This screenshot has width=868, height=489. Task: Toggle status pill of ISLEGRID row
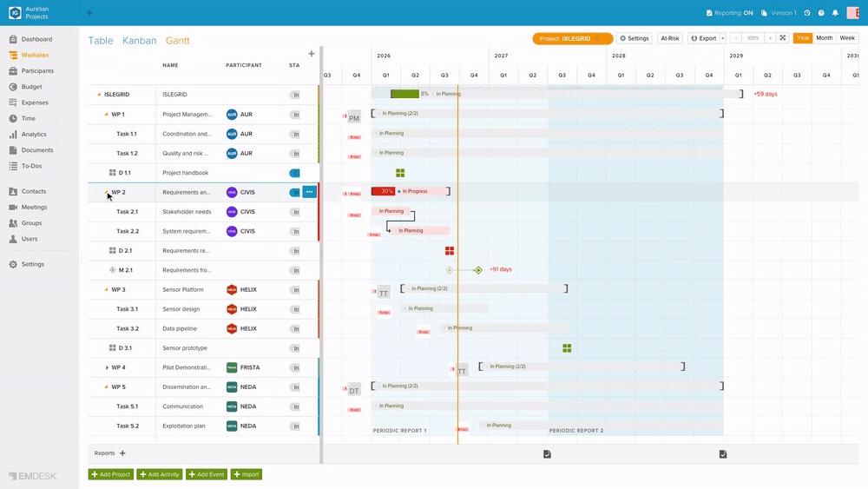click(295, 95)
